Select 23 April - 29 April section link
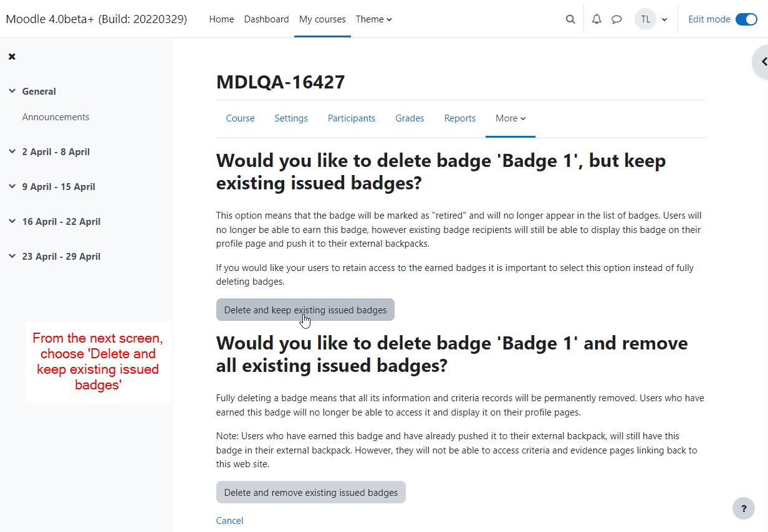This screenshot has height=532, width=768. (61, 256)
